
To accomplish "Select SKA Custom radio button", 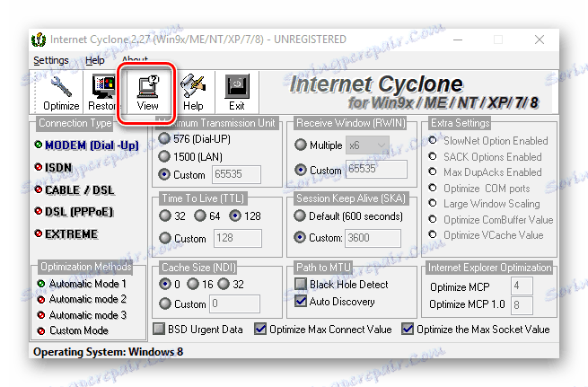I will point(300,237).
